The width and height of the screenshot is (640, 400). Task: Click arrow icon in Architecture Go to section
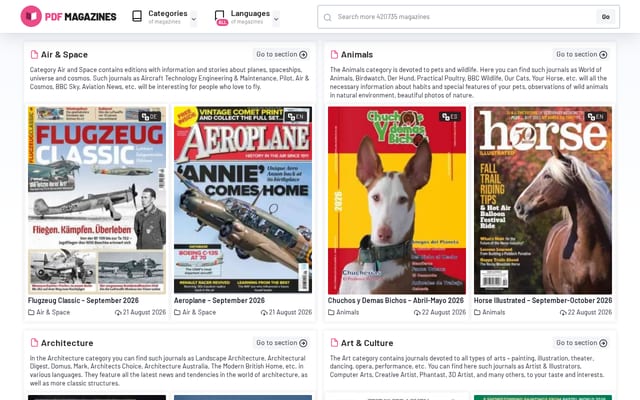click(303, 343)
